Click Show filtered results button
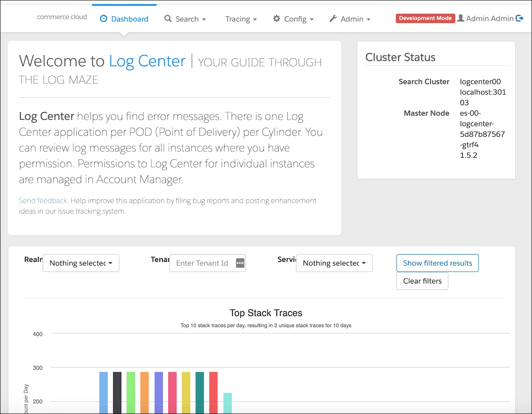This screenshot has height=414, width=532. 438,263
